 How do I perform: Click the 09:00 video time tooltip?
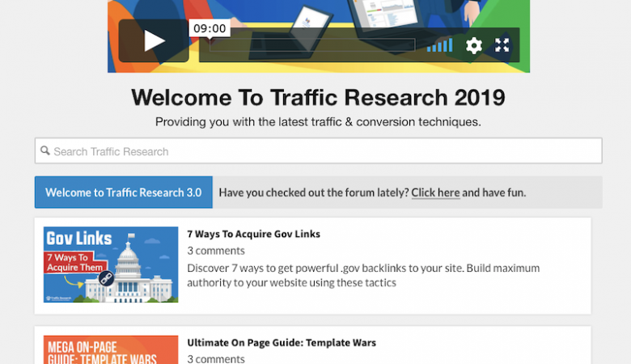tap(210, 28)
